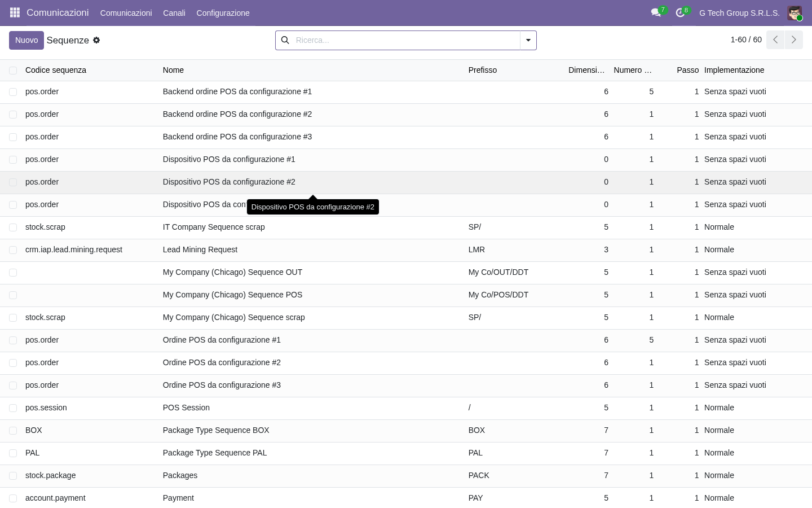This screenshot has width=812, height=508.
Task: Click the Comunicazioni app title
Action: (x=58, y=12)
